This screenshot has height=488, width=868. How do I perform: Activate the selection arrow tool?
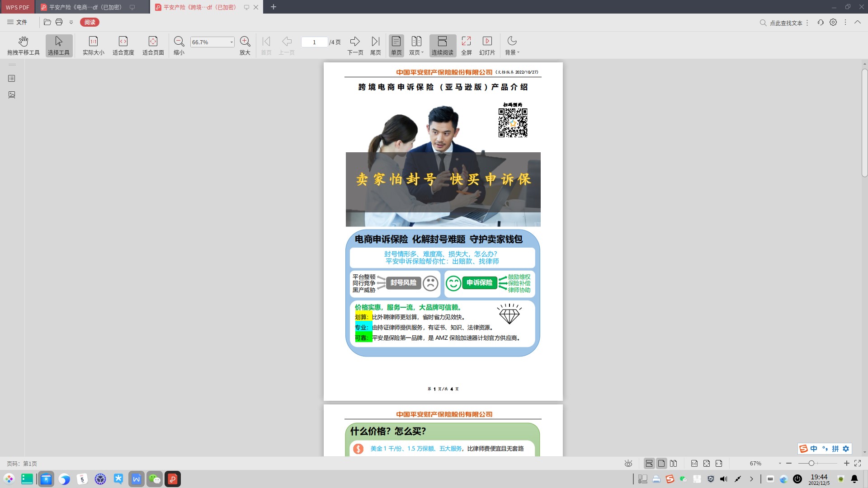[x=59, y=46]
